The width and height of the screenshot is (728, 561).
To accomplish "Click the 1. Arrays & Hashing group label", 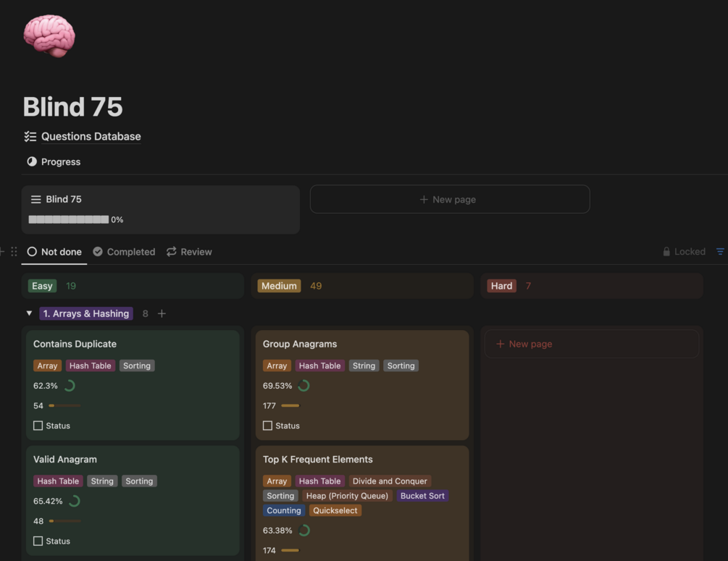I will pyautogui.click(x=86, y=313).
